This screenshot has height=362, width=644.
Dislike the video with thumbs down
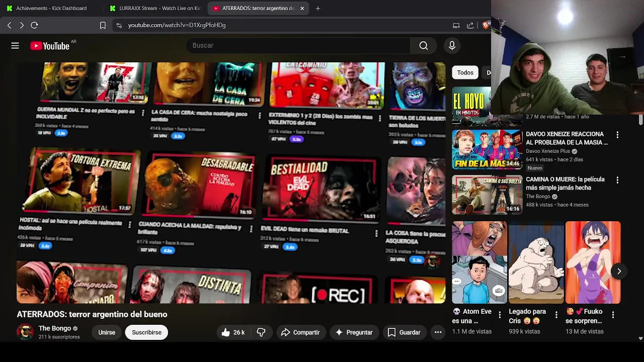tap(261, 332)
